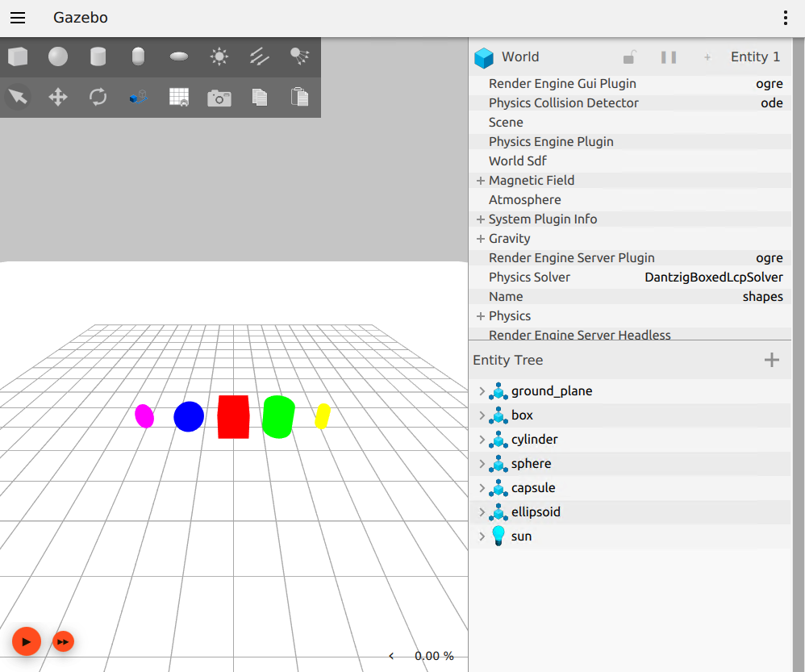The height and width of the screenshot is (672, 805).
Task: Copy the selected entity
Action: point(259,97)
